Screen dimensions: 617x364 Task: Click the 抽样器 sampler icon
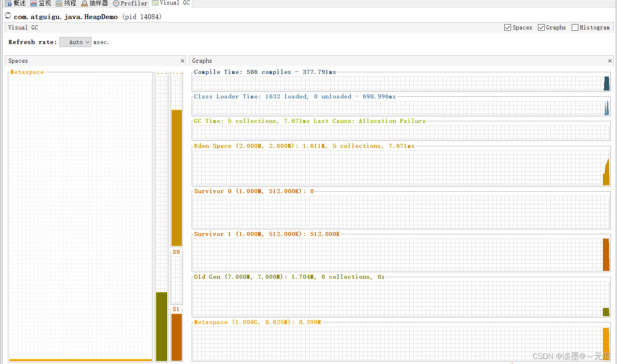click(84, 3)
